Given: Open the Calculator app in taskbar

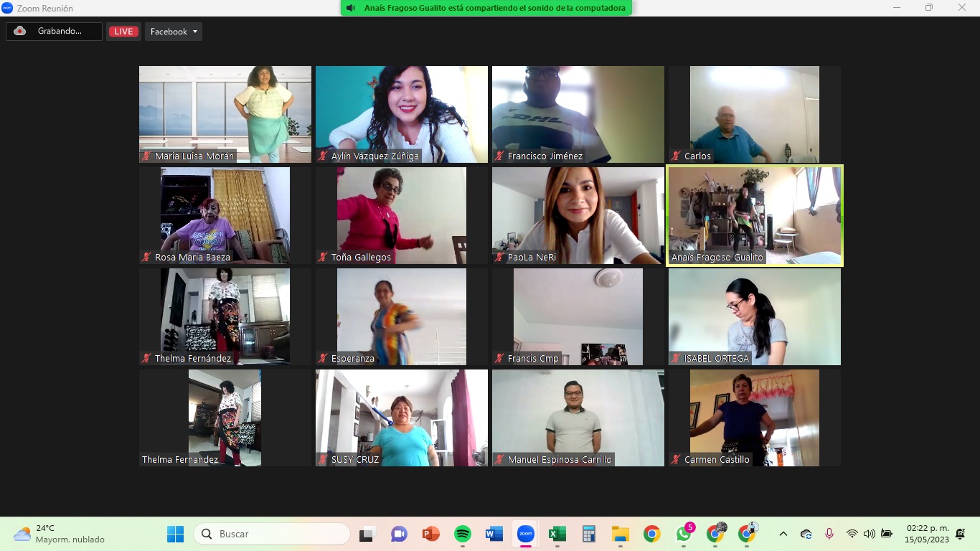Looking at the screenshot, I should 589,534.
